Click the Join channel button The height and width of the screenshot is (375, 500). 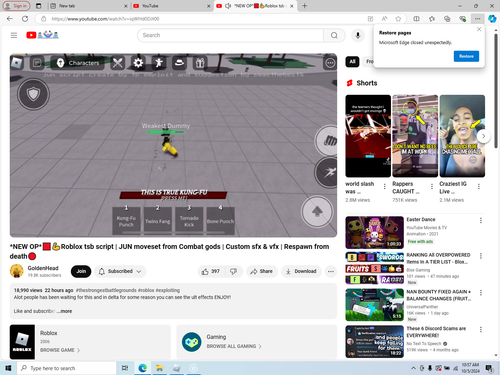81,271
